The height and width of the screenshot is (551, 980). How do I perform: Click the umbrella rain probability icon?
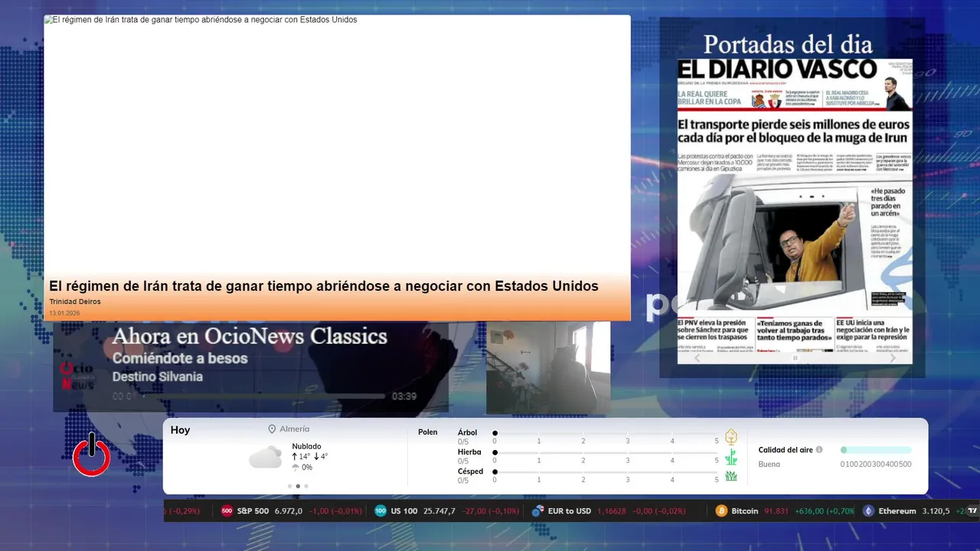296,468
